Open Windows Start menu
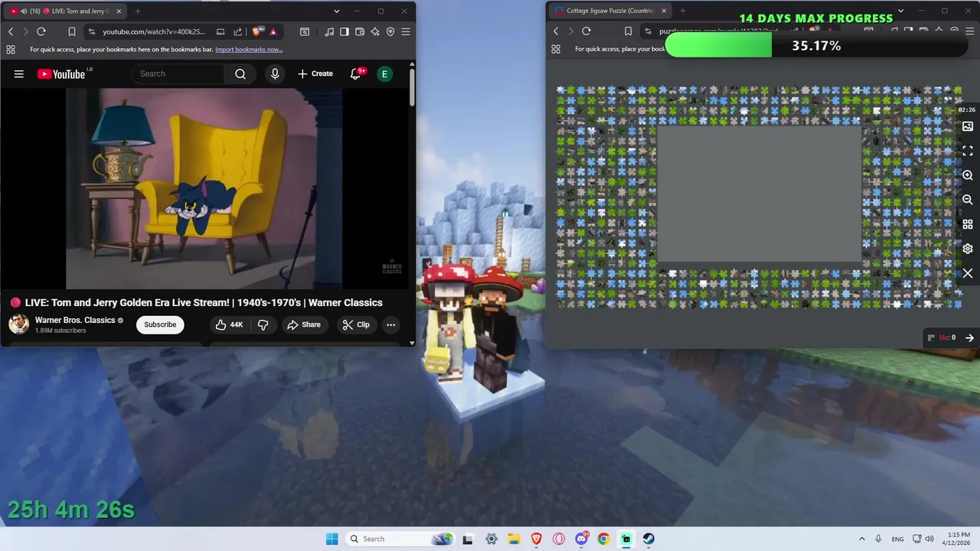The image size is (980, 551). (x=332, y=539)
